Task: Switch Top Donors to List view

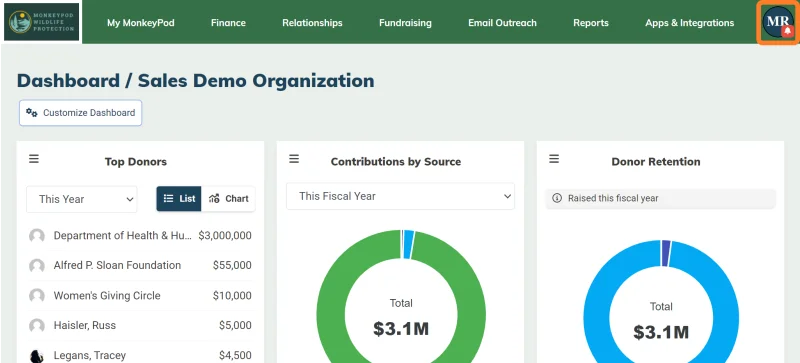Action: (x=179, y=199)
